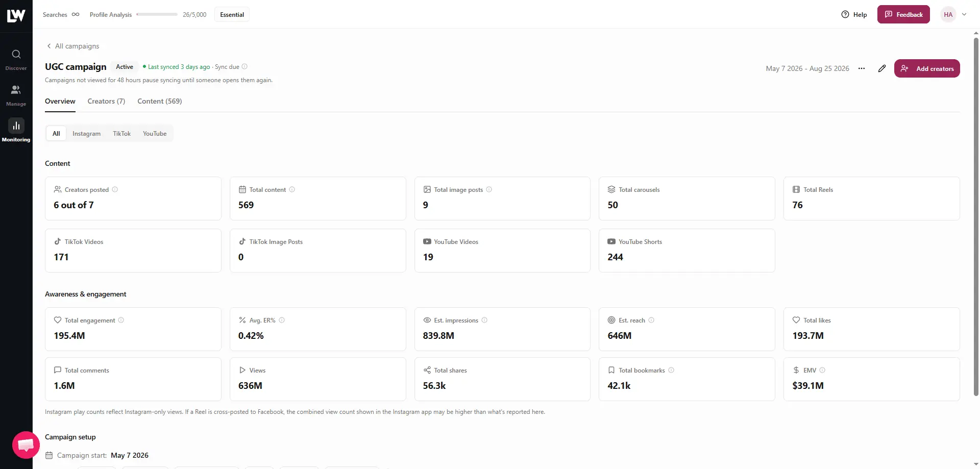
Task: Open the Manage section
Action: 16,95
